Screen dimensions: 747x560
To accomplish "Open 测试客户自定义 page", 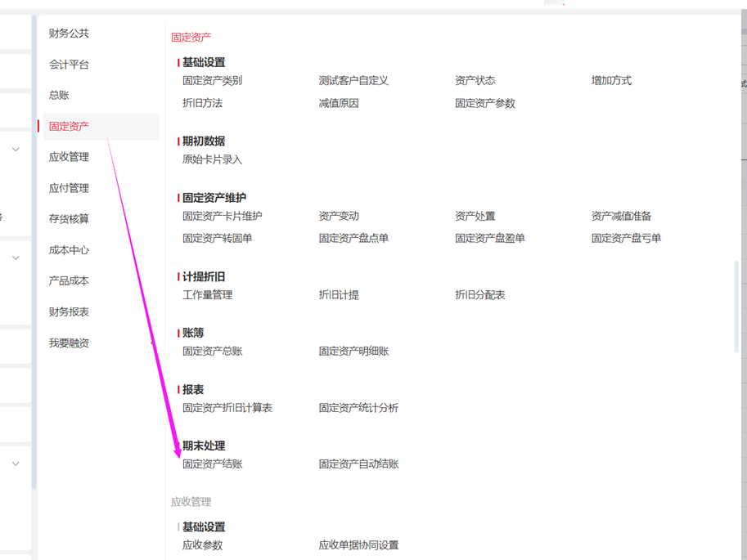I will point(353,80).
